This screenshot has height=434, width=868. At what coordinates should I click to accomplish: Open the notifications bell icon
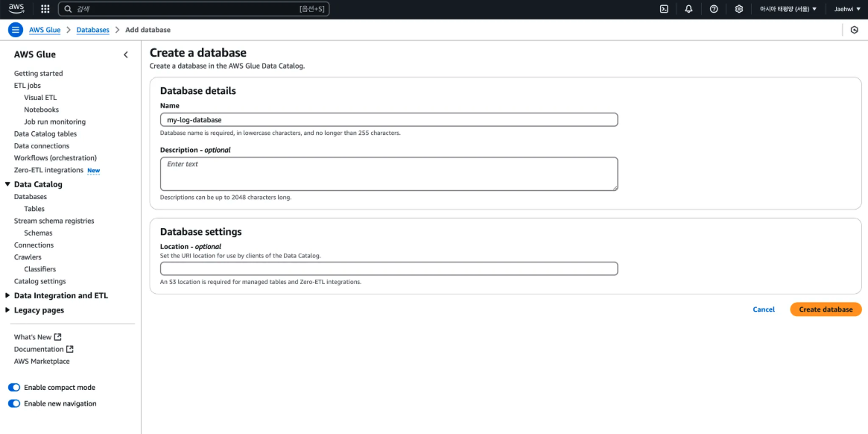[688, 9]
